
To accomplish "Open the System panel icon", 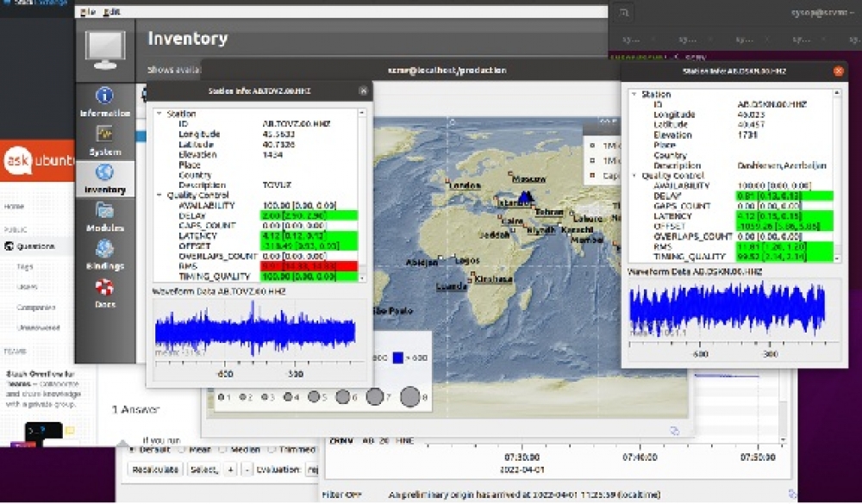I will pos(104,134).
